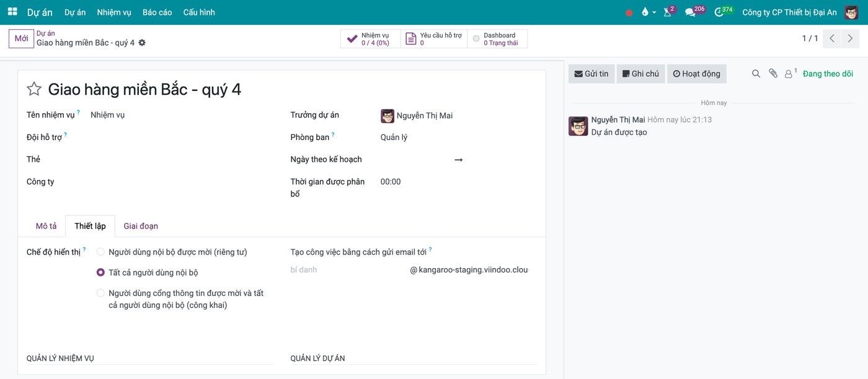Viewport: 868px width, 379px height.
Task: Open the Thẻ tags selection field
Action: 182,160
